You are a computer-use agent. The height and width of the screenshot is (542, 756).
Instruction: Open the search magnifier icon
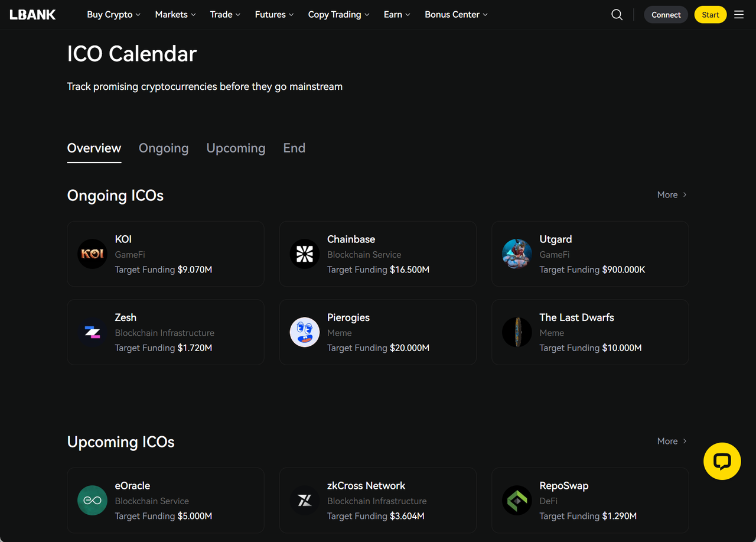tap(617, 15)
